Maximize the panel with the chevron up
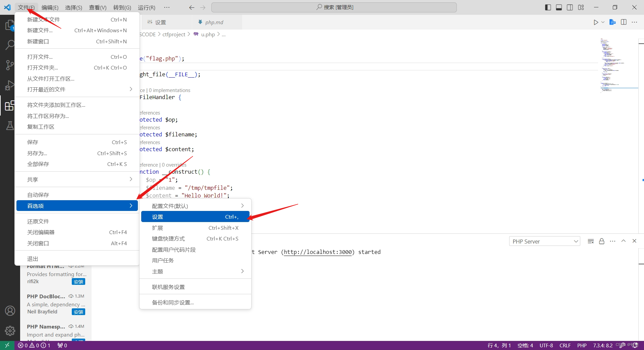The height and width of the screenshot is (350, 644). point(624,241)
